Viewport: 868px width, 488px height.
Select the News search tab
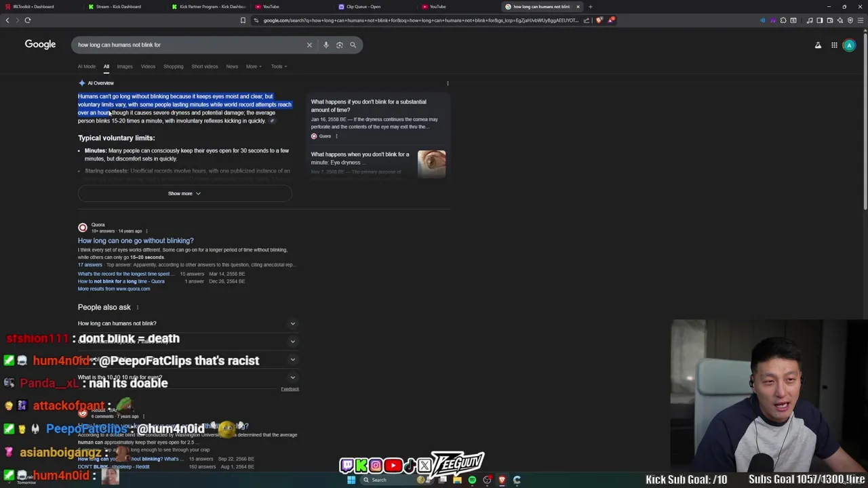coord(232,66)
